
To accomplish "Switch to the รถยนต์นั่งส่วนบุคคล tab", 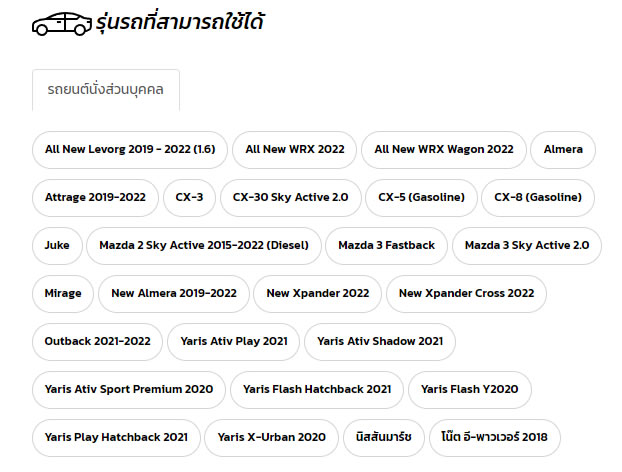I will [x=106, y=91].
